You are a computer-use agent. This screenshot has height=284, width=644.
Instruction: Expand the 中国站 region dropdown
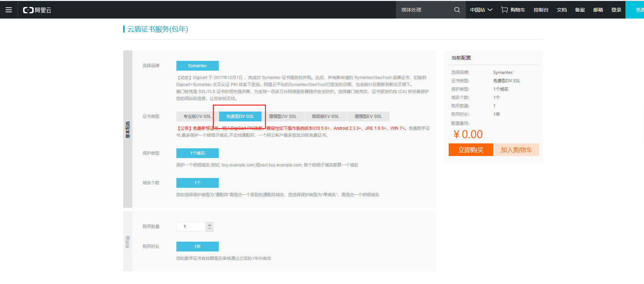click(x=481, y=10)
